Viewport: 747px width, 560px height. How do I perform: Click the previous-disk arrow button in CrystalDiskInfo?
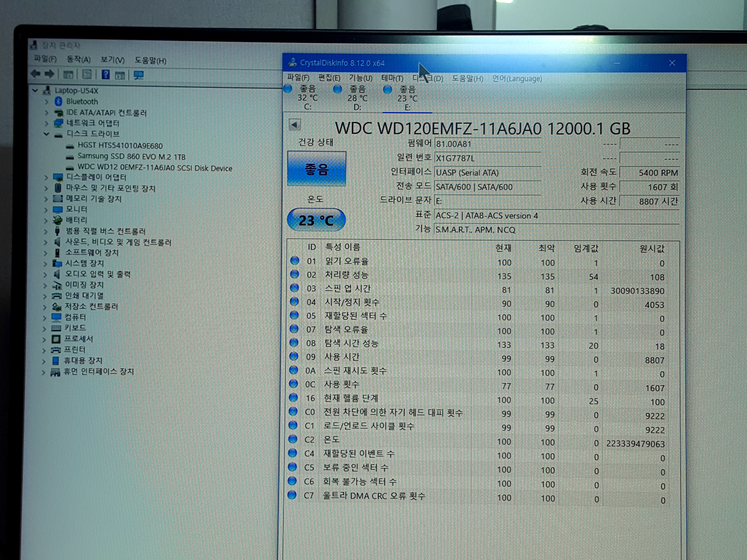[295, 125]
